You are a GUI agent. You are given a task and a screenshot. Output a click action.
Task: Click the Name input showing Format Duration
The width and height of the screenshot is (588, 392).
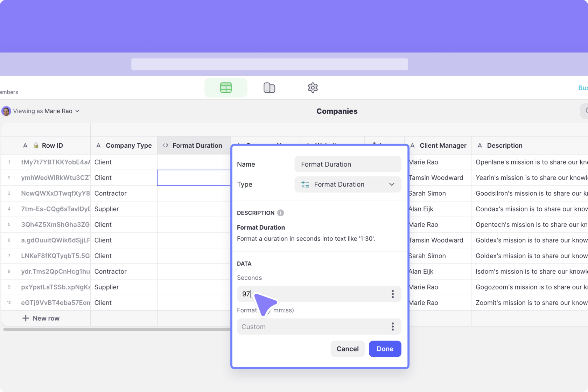pos(347,164)
